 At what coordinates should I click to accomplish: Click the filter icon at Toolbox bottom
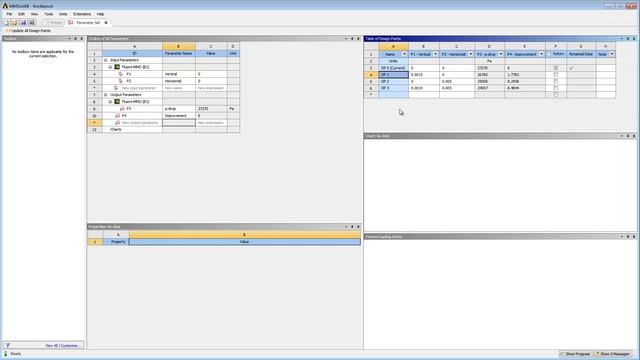[8, 346]
